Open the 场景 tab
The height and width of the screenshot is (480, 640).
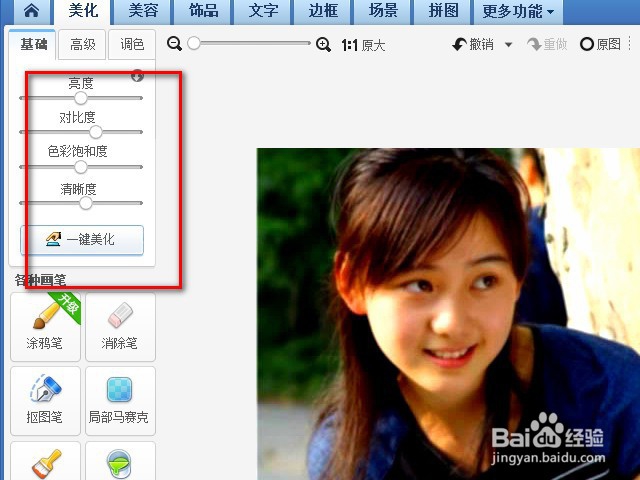383,11
